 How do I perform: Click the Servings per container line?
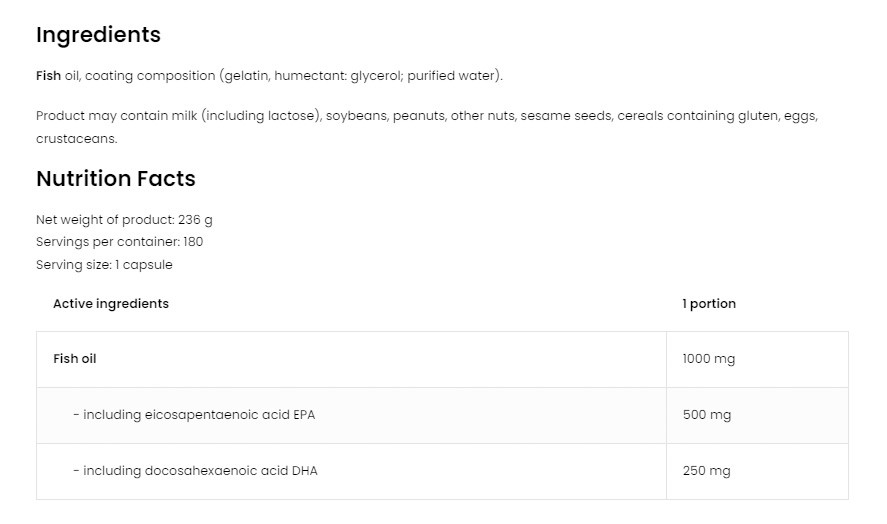(119, 242)
